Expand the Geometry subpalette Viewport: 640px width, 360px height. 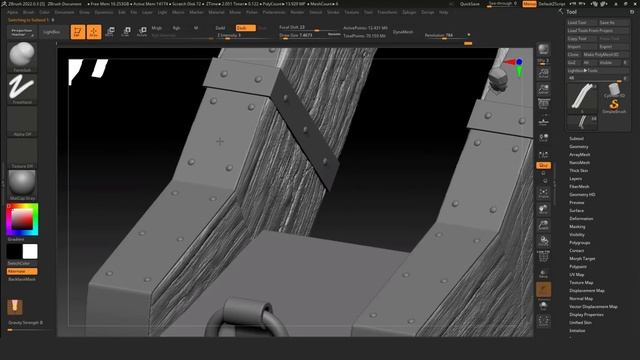tap(579, 147)
